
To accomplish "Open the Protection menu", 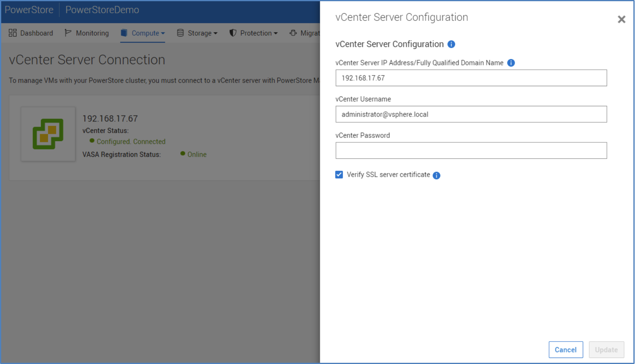I will click(x=253, y=33).
